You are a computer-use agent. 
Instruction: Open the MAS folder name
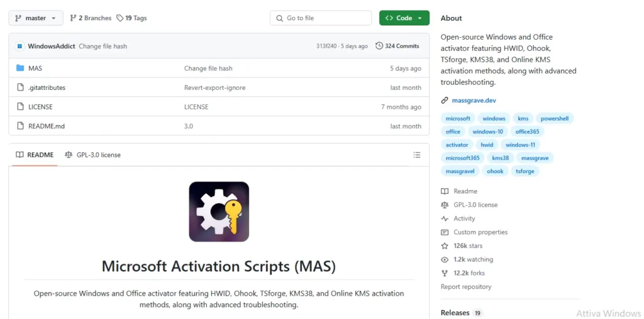click(x=35, y=68)
